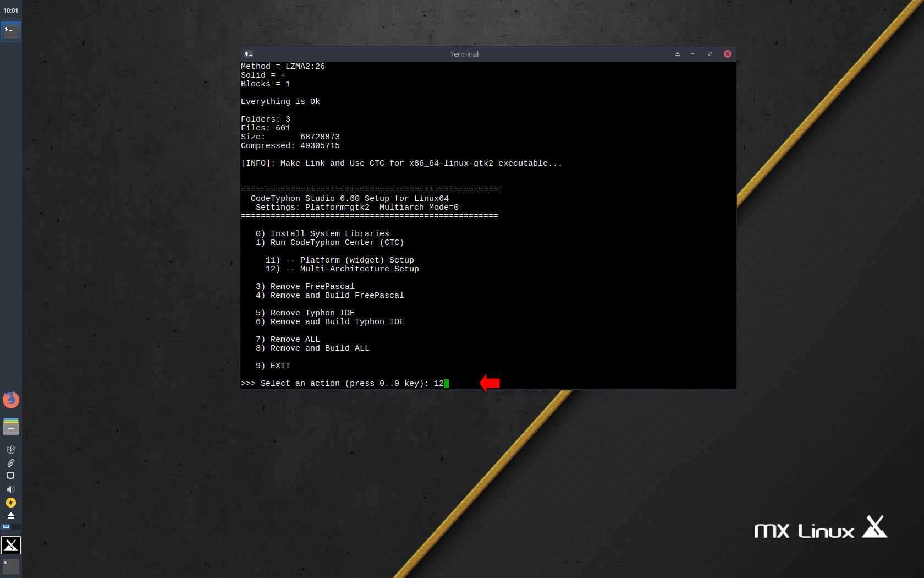Click the 'Everything is Ok' line

point(280,101)
